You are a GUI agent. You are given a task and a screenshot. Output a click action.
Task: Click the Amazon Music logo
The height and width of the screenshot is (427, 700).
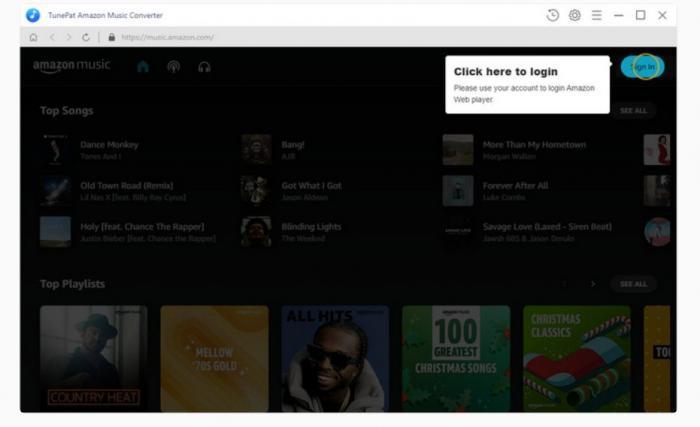(71, 66)
